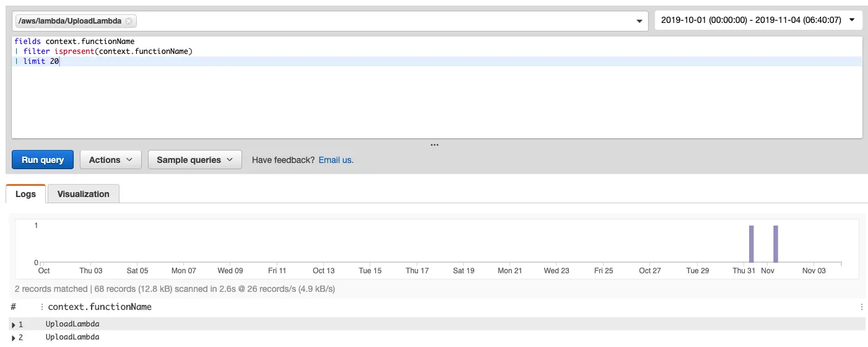Click the limit 20 line in query
868x347 pixels.
41,61
